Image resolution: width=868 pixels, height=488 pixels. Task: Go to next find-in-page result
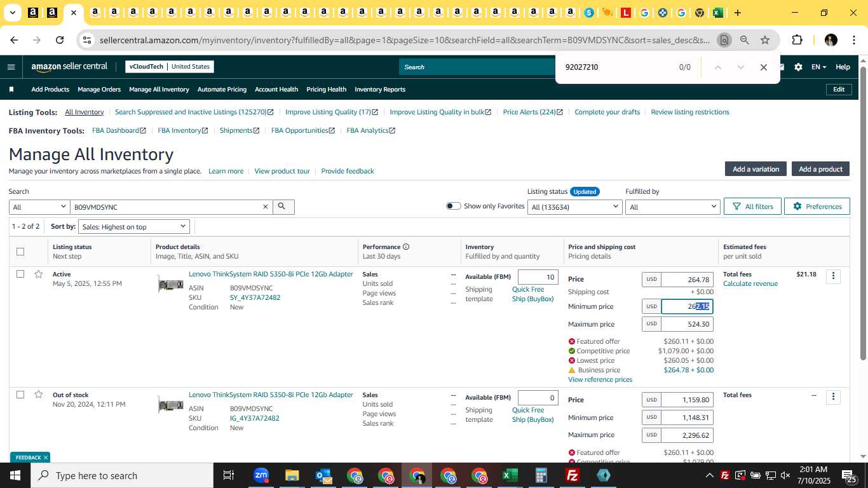point(740,67)
